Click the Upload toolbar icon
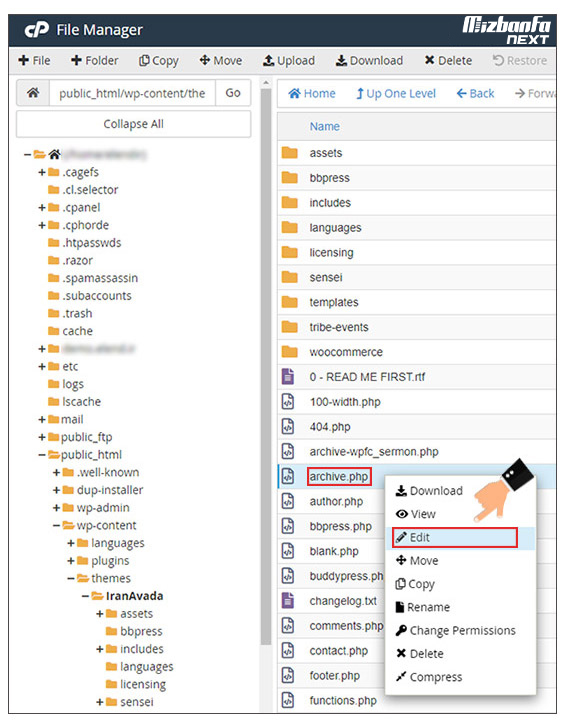 [x=268, y=60]
